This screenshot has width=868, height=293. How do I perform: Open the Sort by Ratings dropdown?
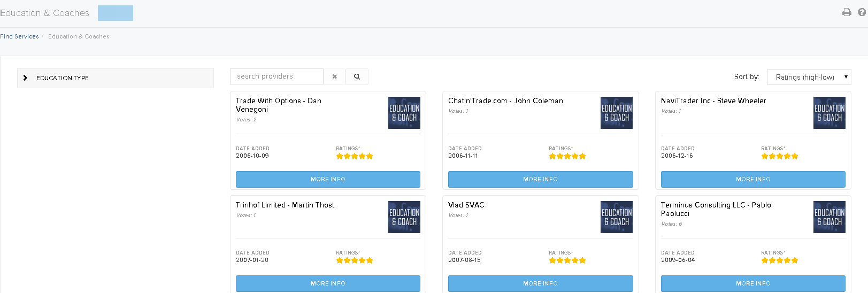coord(809,77)
